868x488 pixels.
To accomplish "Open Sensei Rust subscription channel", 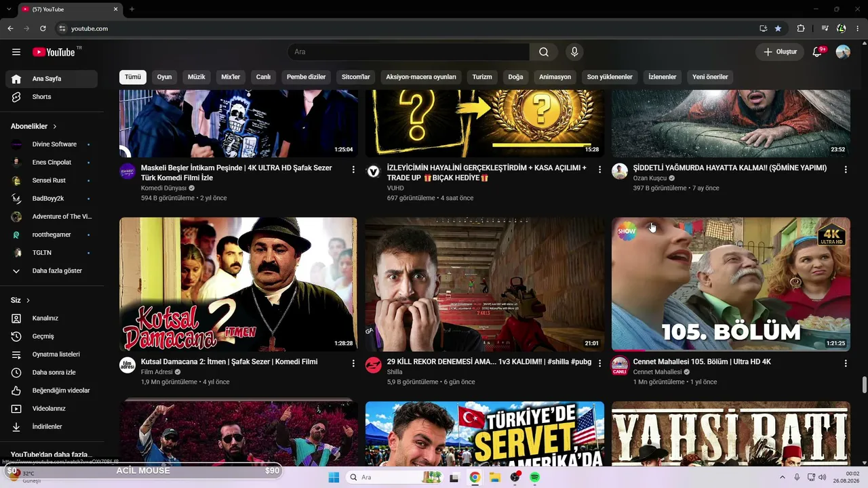I will point(52,180).
